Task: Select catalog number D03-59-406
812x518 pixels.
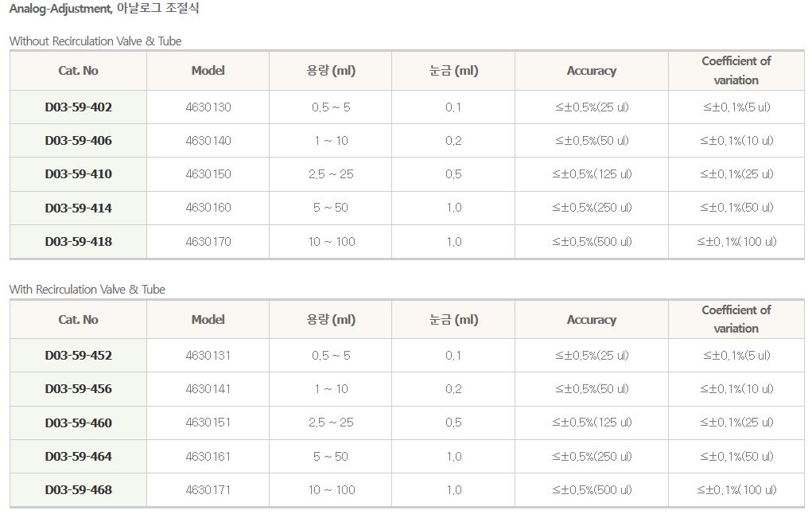Action: (x=78, y=141)
